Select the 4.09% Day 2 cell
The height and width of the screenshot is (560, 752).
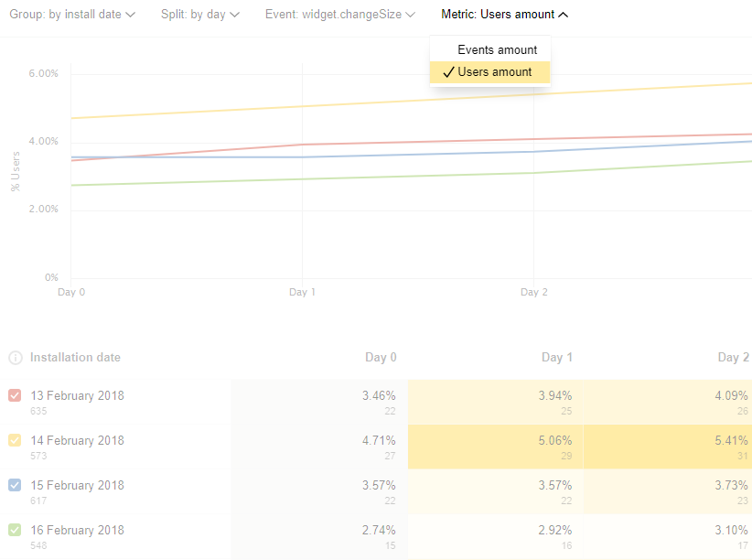pos(731,396)
